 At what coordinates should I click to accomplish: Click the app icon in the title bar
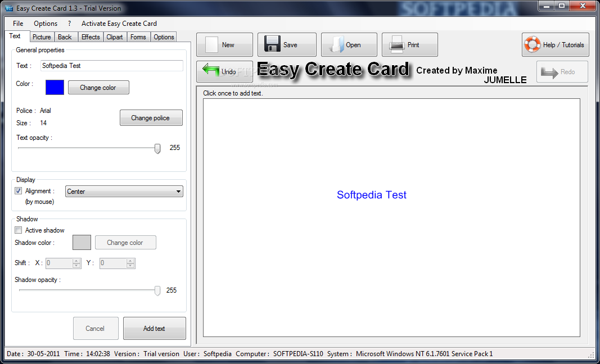point(9,8)
